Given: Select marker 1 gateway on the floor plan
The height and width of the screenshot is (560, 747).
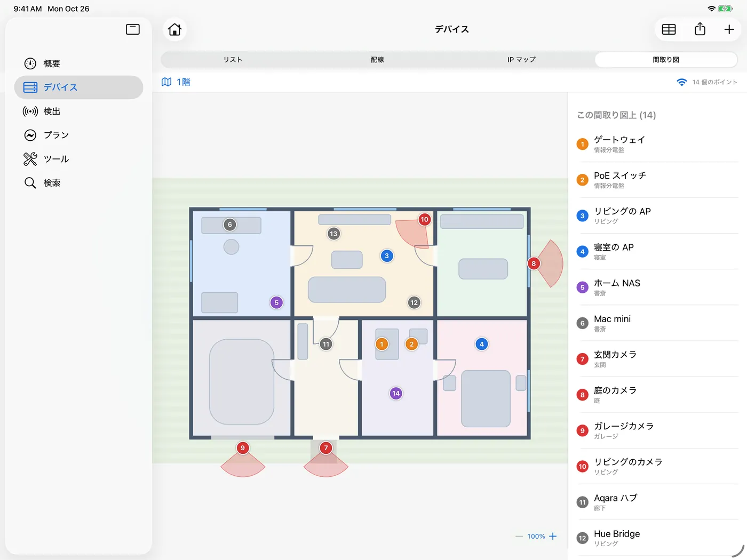Looking at the screenshot, I should (x=382, y=344).
